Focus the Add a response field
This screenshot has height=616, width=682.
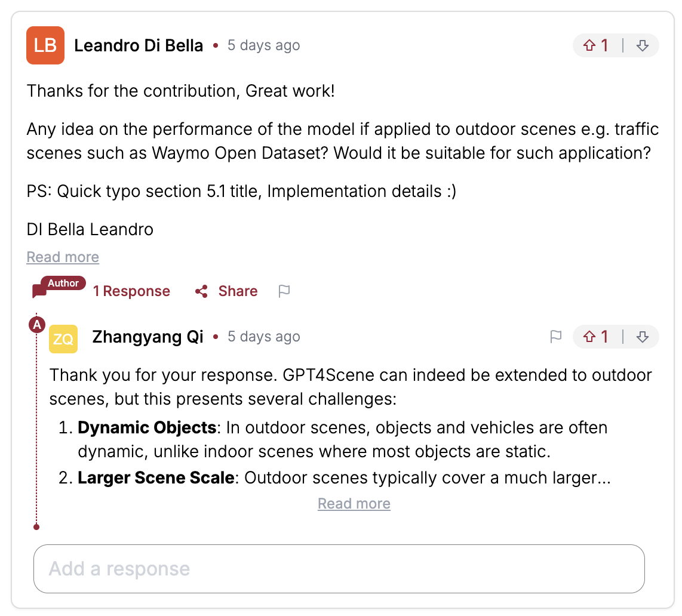(339, 569)
